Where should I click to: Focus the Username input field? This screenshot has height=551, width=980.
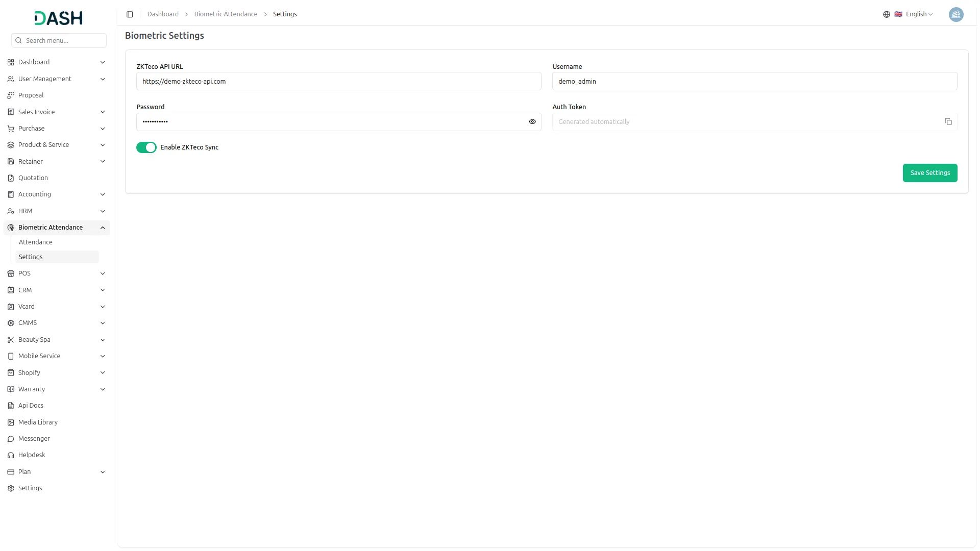754,82
